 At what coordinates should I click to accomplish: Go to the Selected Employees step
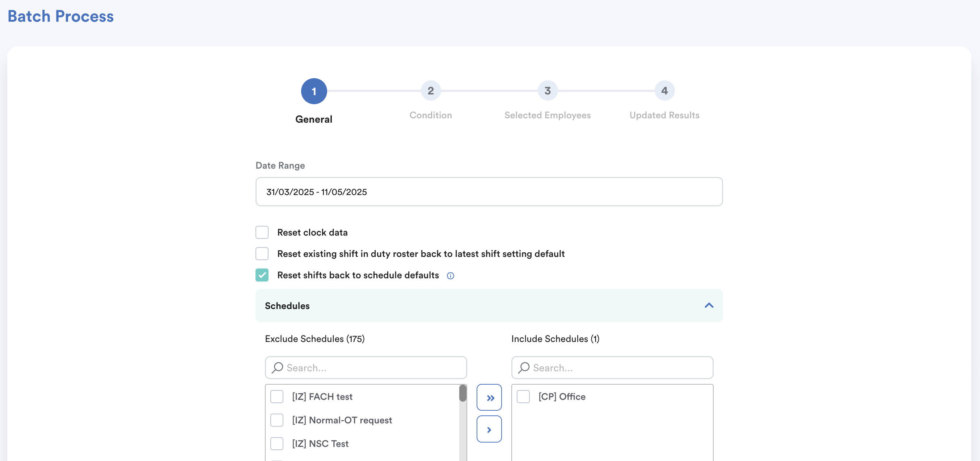pyautogui.click(x=548, y=115)
